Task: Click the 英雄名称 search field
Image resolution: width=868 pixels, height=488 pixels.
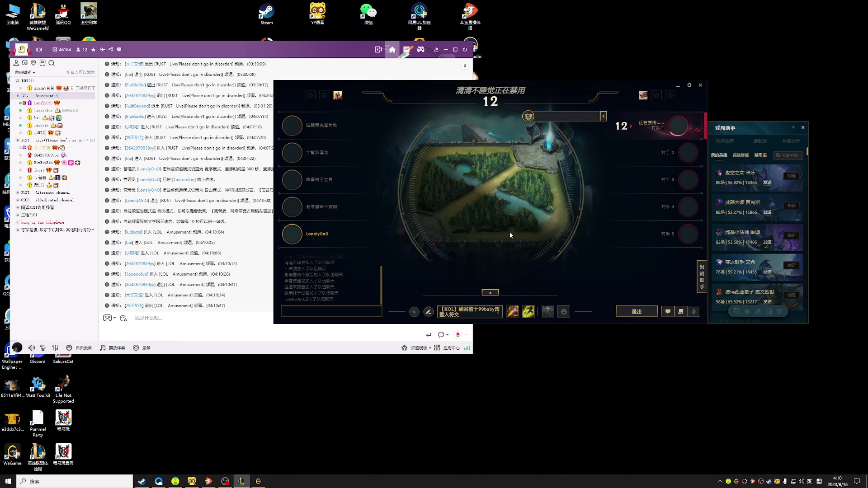Action: point(789,155)
